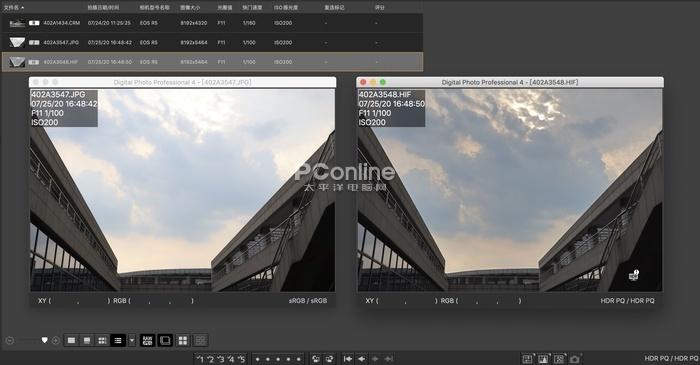This screenshot has height=365, width=700.
Task: Select the 402A1434.CRM file row
Action: click(x=212, y=23)
